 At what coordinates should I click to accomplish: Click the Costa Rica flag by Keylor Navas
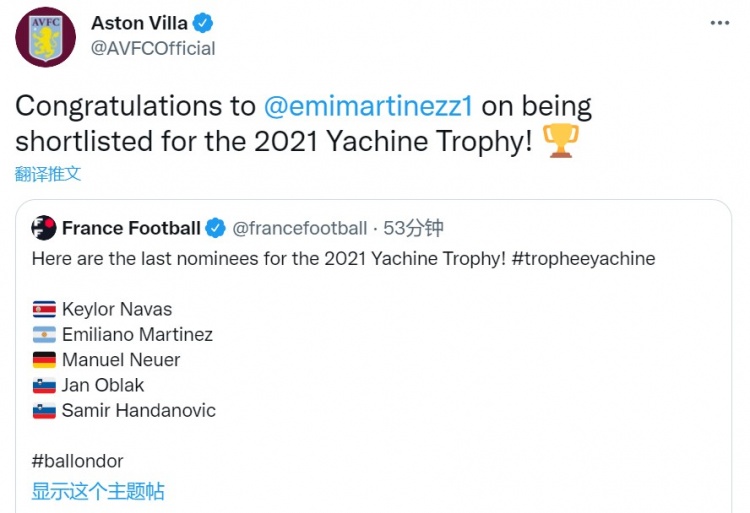(x=44, y=309)
